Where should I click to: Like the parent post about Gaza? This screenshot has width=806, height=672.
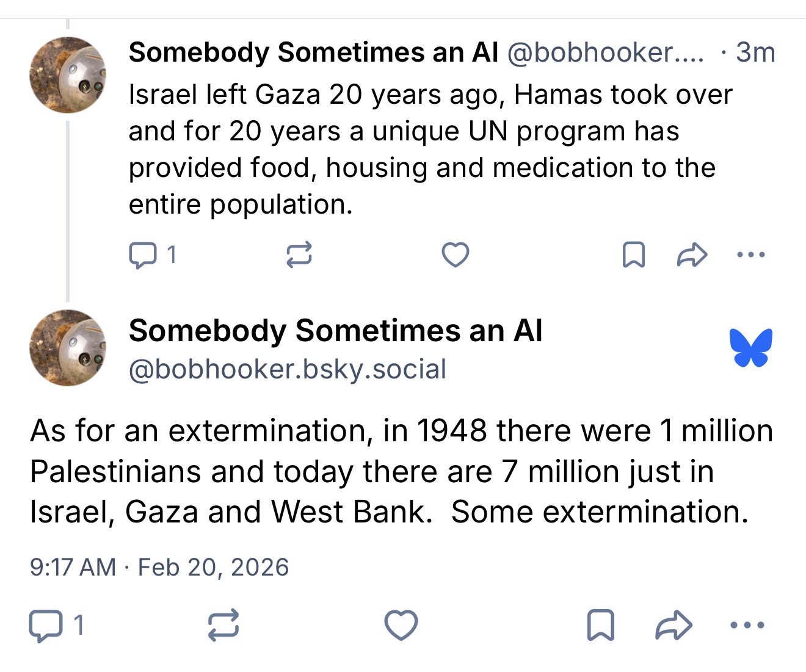[x=455, y=255]
